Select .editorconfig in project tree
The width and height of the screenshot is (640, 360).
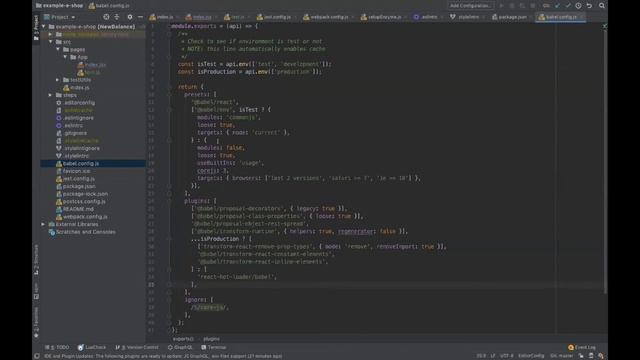pyautogui.click(x=79, y=103)
